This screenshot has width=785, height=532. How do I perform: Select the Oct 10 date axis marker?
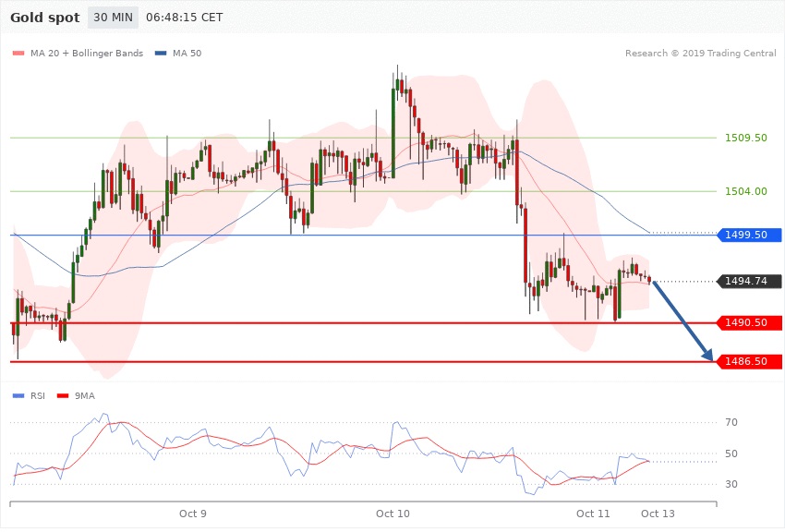(x=392, y=514)
